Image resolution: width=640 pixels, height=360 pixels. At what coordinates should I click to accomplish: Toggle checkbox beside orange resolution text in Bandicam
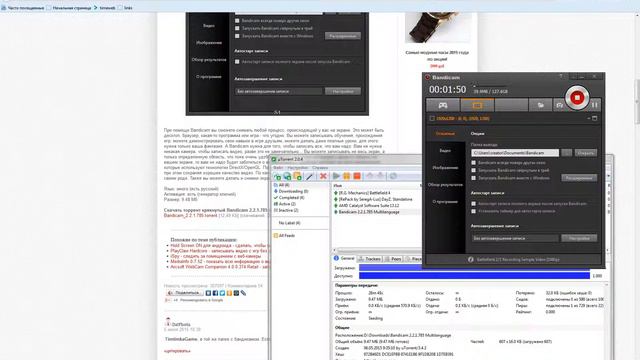[432, 118]
